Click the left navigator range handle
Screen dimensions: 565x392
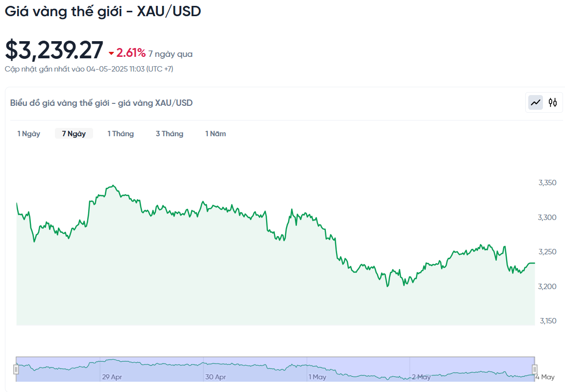(x=16, y=369)
